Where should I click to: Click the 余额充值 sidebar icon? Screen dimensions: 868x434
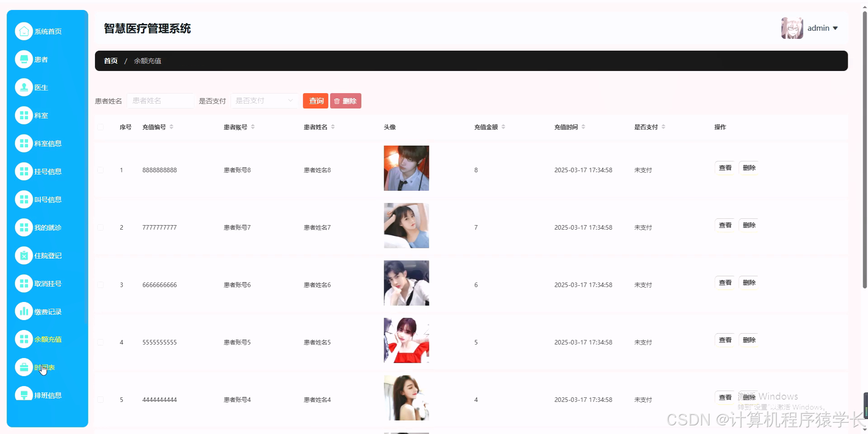(x=24, y=339)
